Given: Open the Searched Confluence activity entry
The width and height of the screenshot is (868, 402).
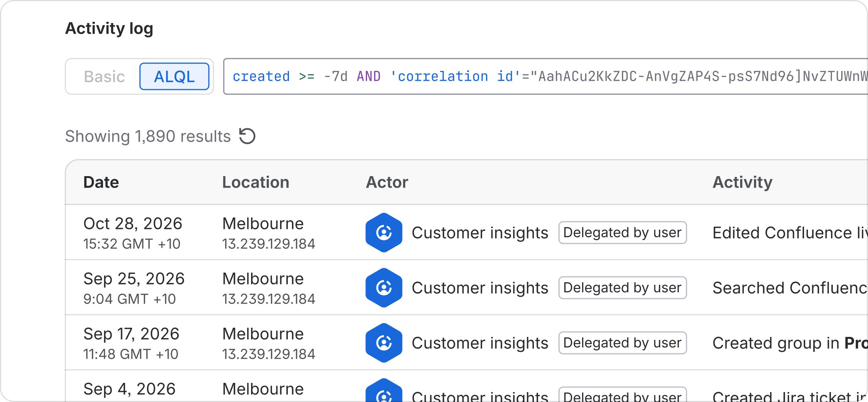Looking at the screenshot, I should pos(790,288).
